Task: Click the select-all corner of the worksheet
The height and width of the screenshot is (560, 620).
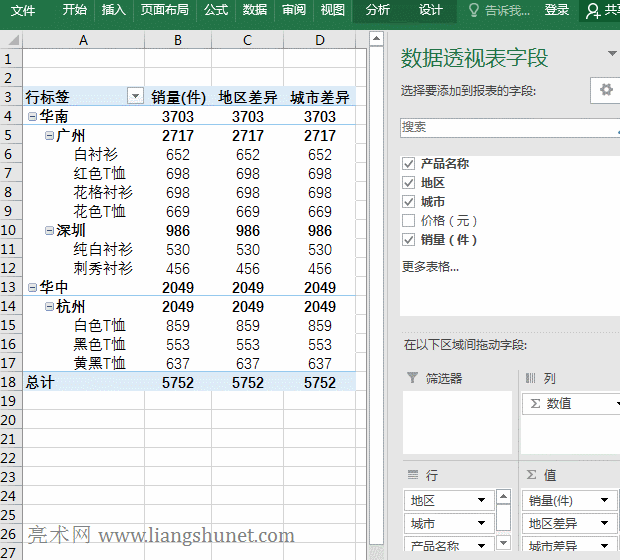Action: [x=11, y=40]
